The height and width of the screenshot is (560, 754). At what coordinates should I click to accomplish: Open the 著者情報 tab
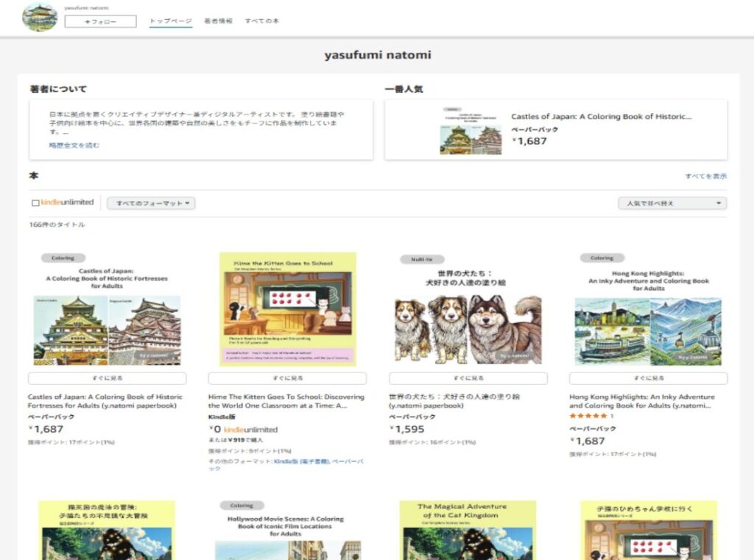pyautogui.click(x=218, y=21)
